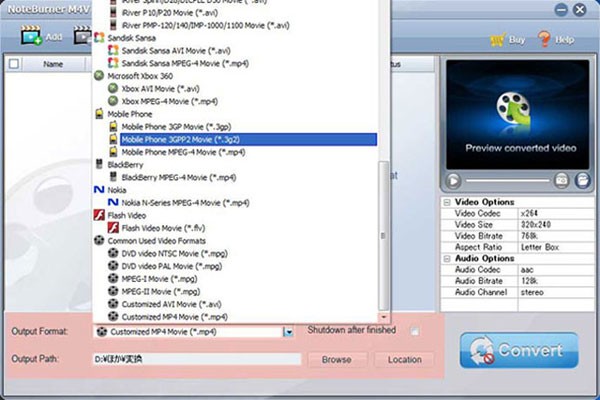Image resolution: width=600 pixels, height=400 pixels.
Task: Open the Help icon
Action: coord(546,39)
